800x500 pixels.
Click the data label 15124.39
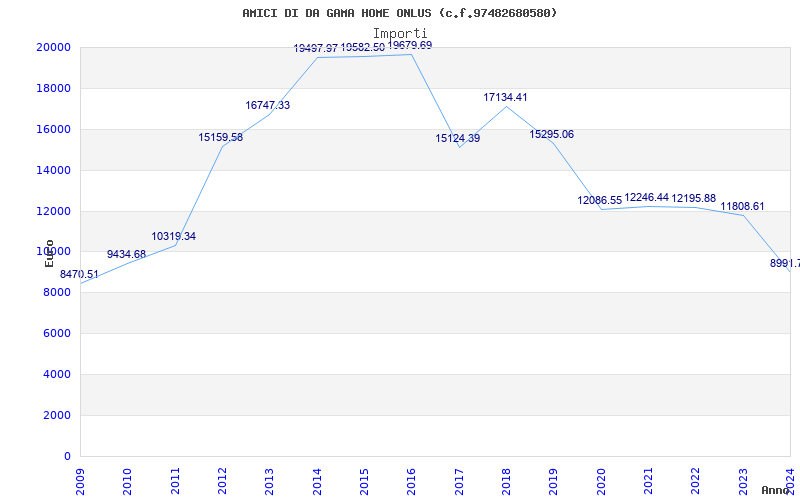tap(458, 138)
